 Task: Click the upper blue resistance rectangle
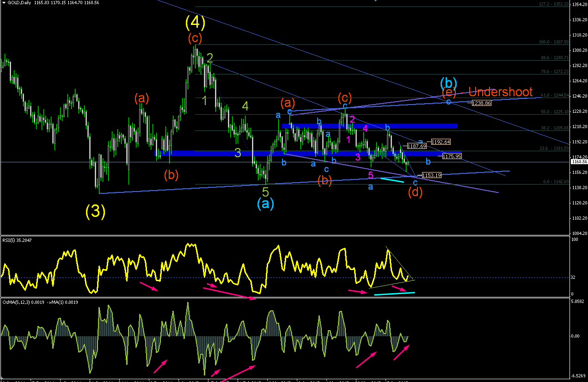coord(369,126)
